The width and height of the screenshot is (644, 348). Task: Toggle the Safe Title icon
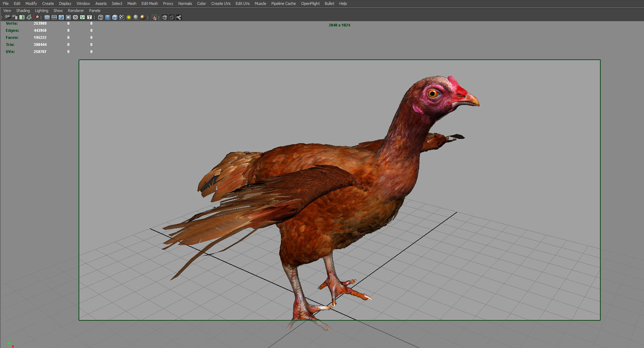coord(89,17)
